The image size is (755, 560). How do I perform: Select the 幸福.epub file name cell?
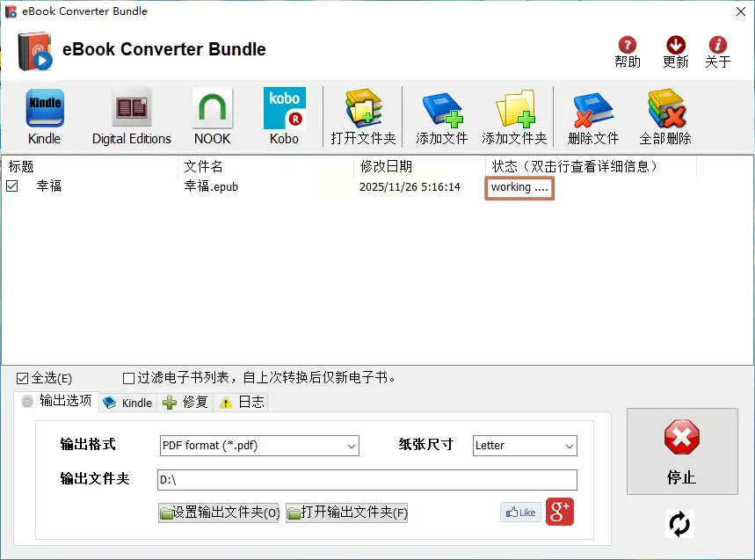211,186
